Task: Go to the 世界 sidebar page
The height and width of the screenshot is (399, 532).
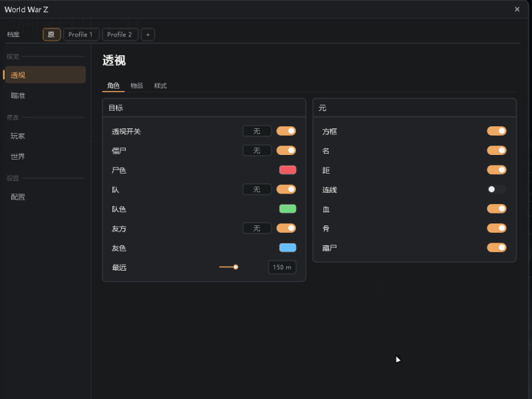Action: click(x=45, y=156)
